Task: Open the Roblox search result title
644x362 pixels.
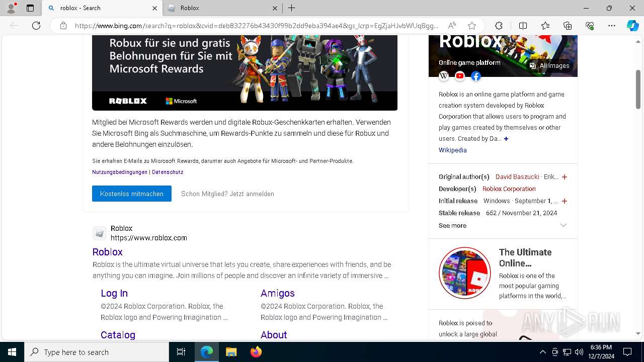Action: (108, 252)
